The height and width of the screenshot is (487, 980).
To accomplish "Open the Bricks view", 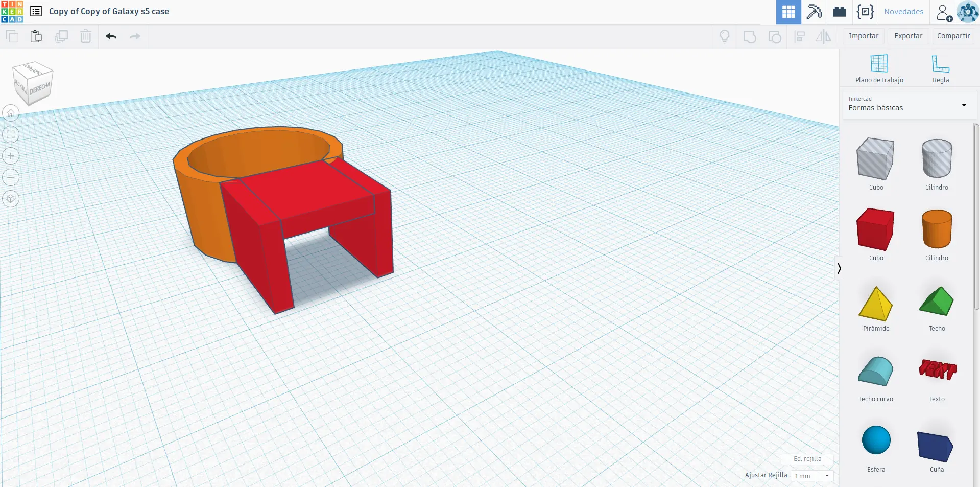I will pos(840,12).
